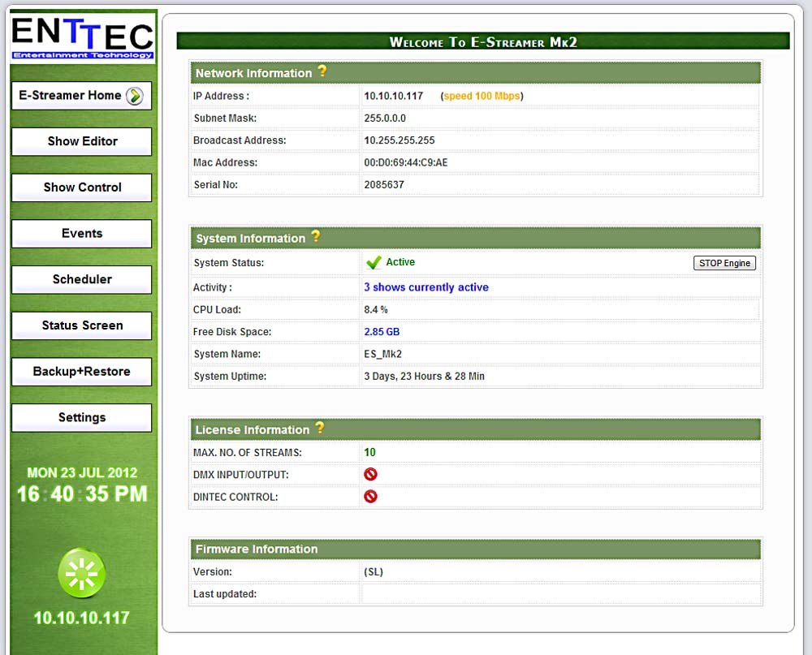This screenshot has width=812, height=655.
Task: Click the 'DMX INPUT/OUTPUT:' label
Action: (x=241, y=475)
